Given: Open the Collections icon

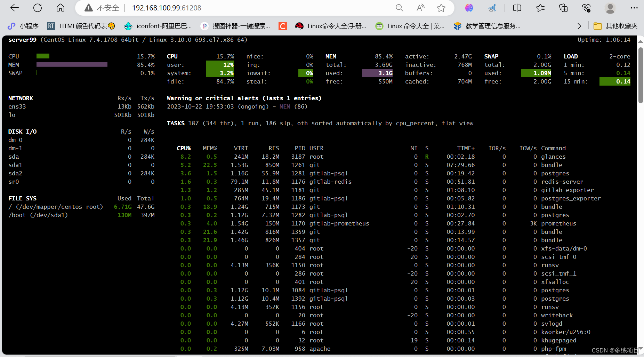Looking at the screenshot, I should [563, 8].
